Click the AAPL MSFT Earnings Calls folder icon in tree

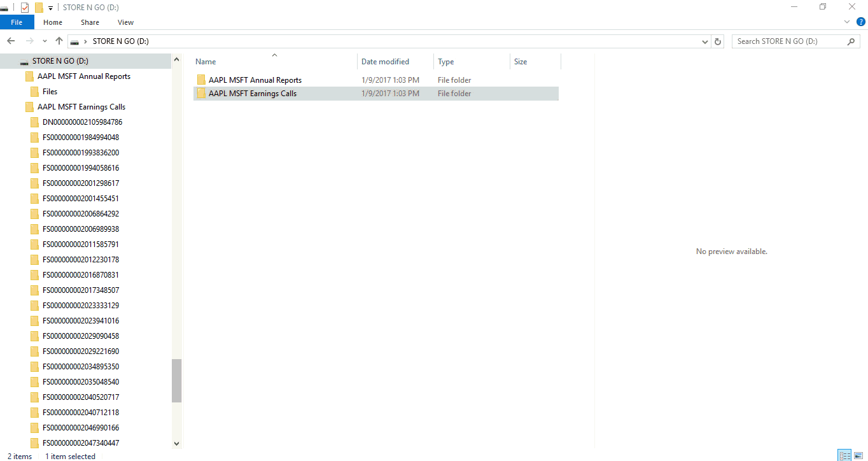[29, 107]
